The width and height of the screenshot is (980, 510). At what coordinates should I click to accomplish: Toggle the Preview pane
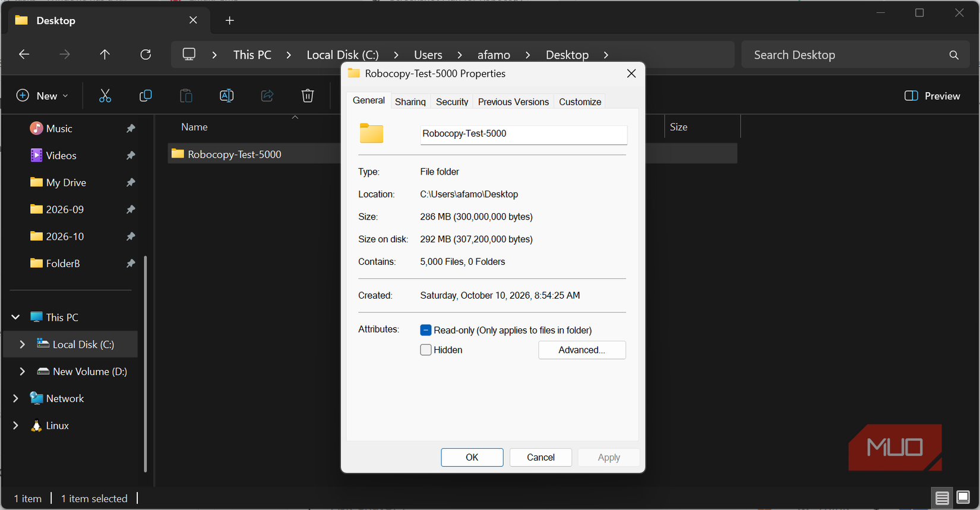coord(932,96)
